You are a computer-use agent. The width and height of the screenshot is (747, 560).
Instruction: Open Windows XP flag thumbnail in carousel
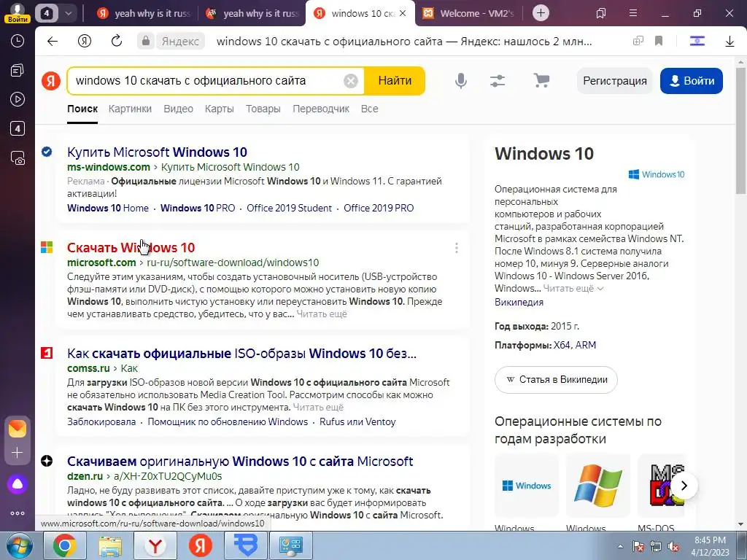[x=598, y=486]
